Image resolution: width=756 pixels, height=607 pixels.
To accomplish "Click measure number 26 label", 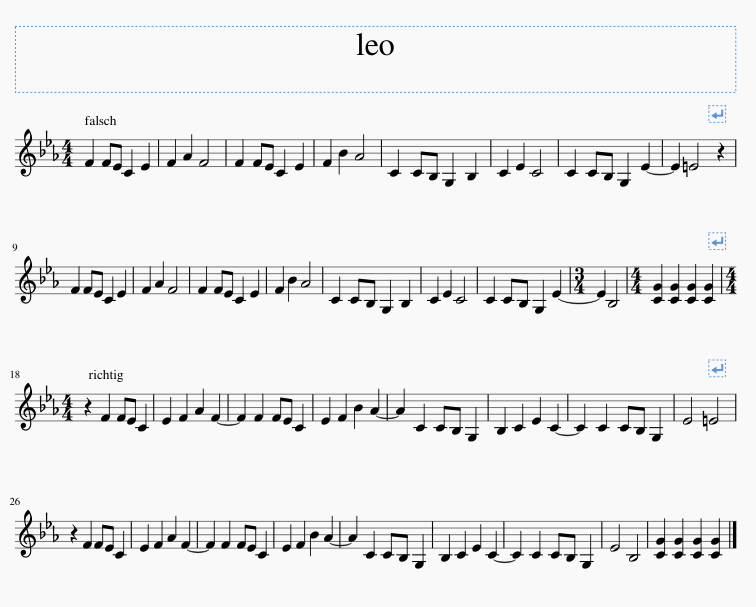I will pyautogui.click(x=14, y=502).
